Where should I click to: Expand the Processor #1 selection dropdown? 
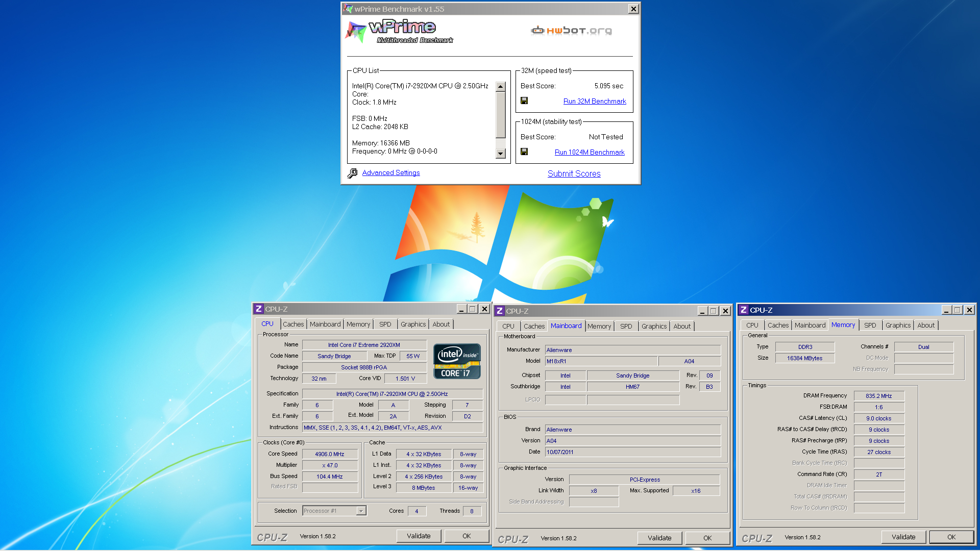[x=361, y=511]
